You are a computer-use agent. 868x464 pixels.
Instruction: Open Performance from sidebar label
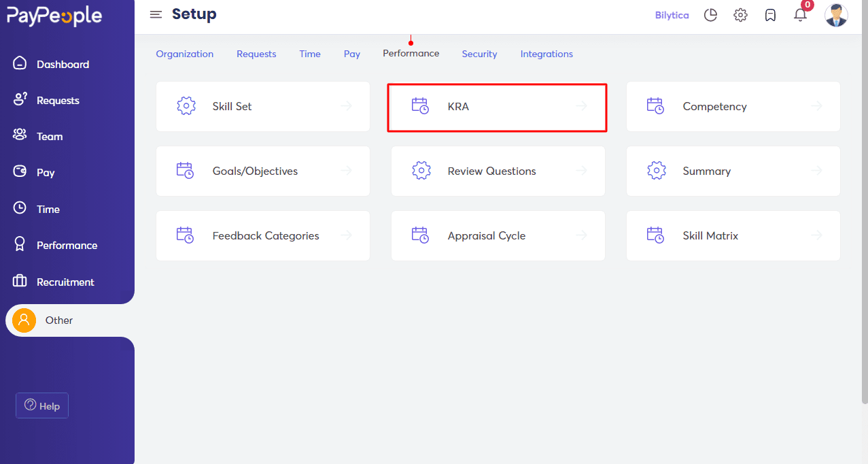point(67,245)
